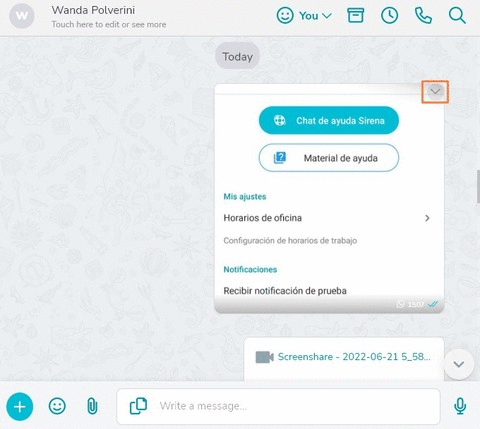Archive the conversation with the box icon

(x=356, y=15)
